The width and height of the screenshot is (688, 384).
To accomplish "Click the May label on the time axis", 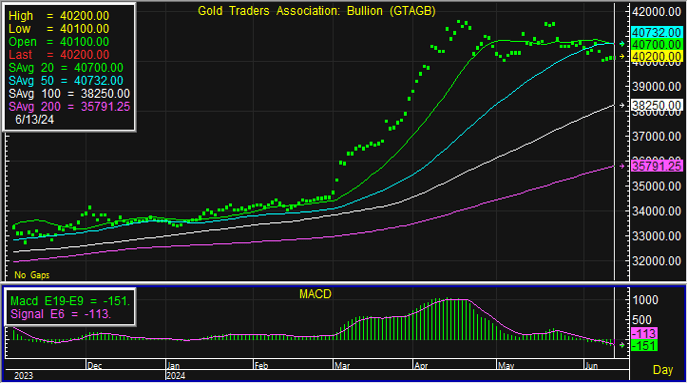I will pyautogui.click(x=506, y=366).
